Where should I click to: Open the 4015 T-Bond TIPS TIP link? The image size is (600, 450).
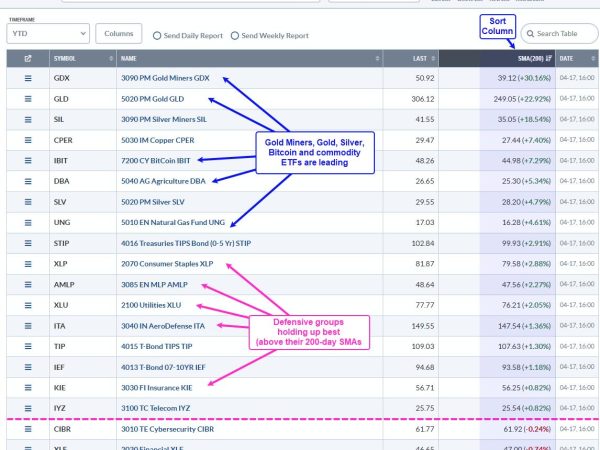(157, 346)
